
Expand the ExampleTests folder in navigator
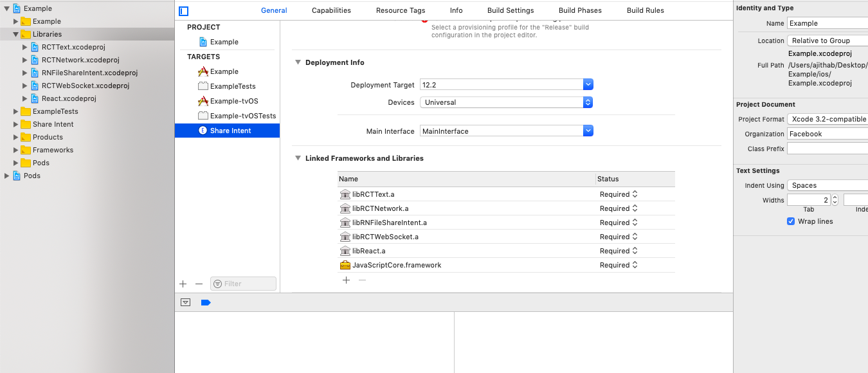tap(17, 111)
